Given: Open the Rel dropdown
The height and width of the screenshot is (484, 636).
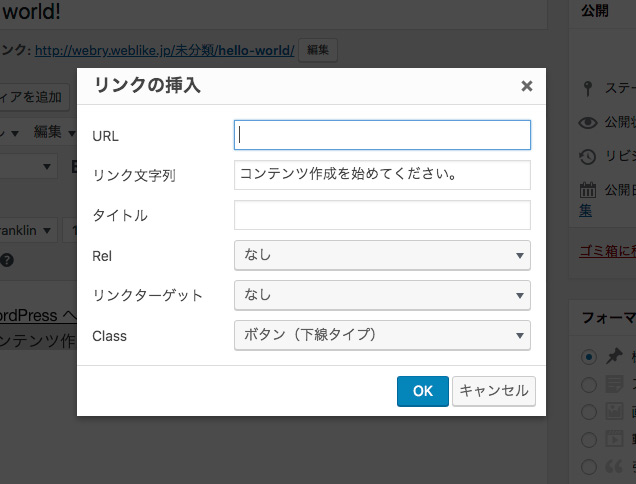Looking at the screenshot, I should point(381,255).
